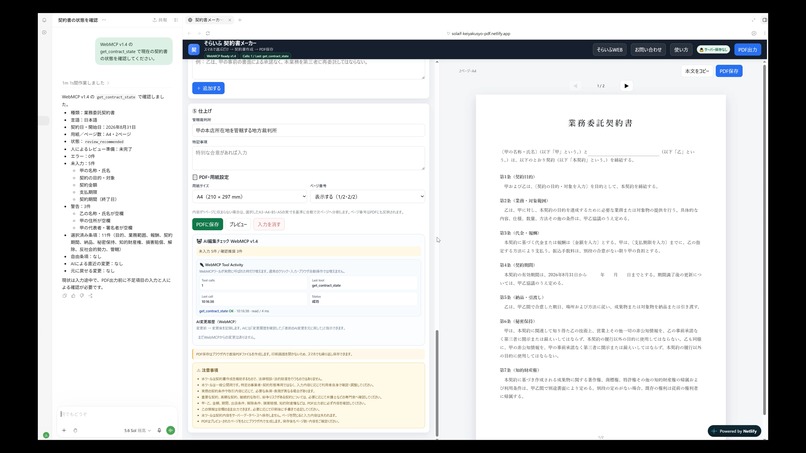The width and height of the screenshot is (806, 453).
Task: Open a new browser tab with plus
Action: pyautogui.click(x=240, y=20)
